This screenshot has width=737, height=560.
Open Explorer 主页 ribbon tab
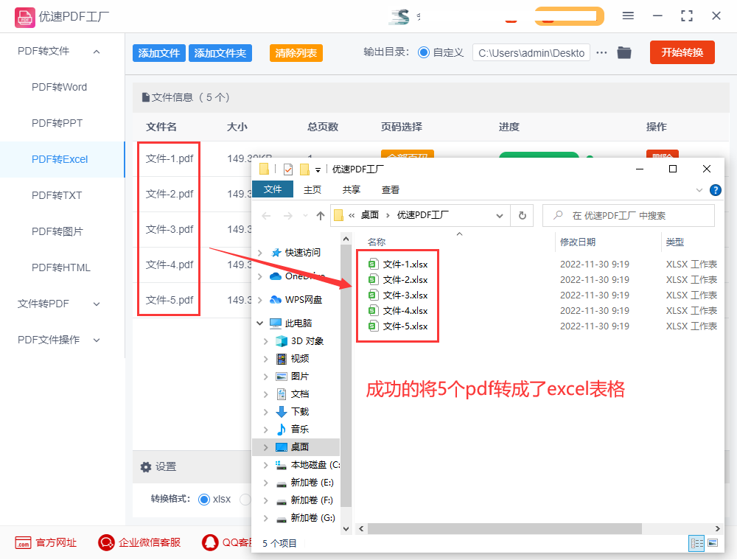[x=312, y=190]
